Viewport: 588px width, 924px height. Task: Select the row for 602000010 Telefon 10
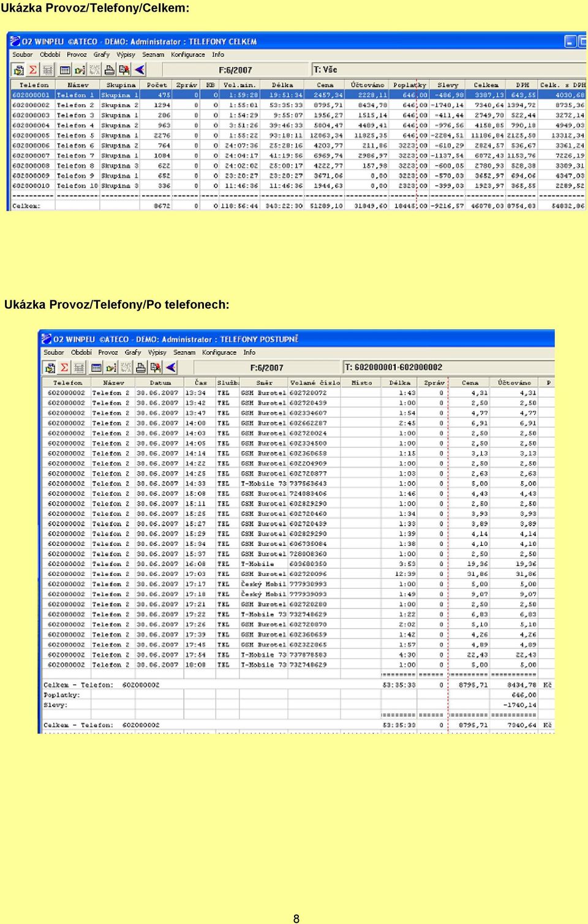(298, 186)
